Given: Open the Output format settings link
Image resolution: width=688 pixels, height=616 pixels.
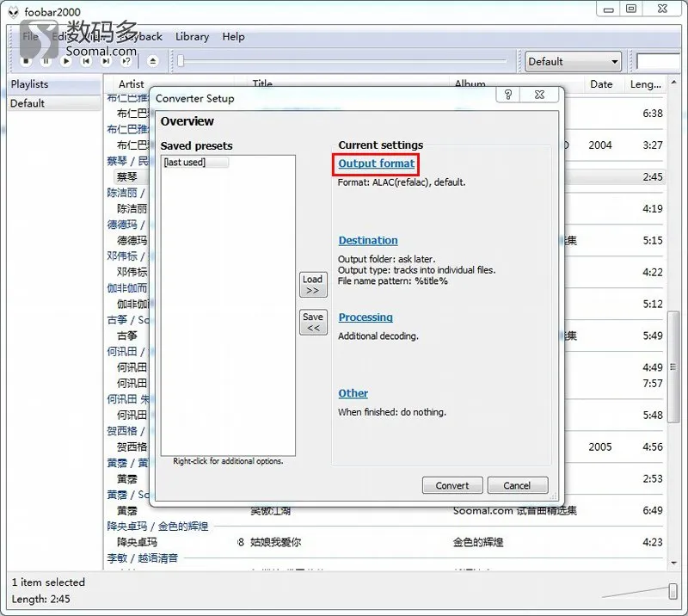Looking at the screenshot, I should click(376, 163).
